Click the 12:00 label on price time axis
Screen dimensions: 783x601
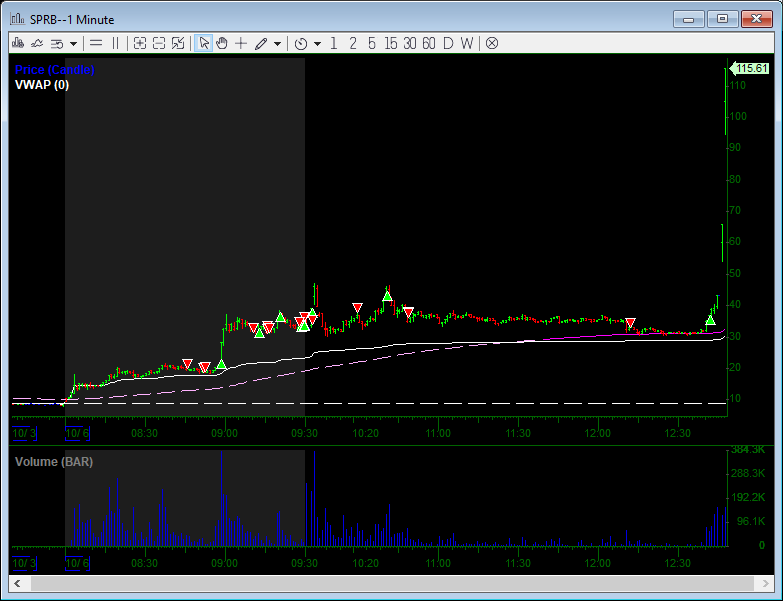point(598,433)
